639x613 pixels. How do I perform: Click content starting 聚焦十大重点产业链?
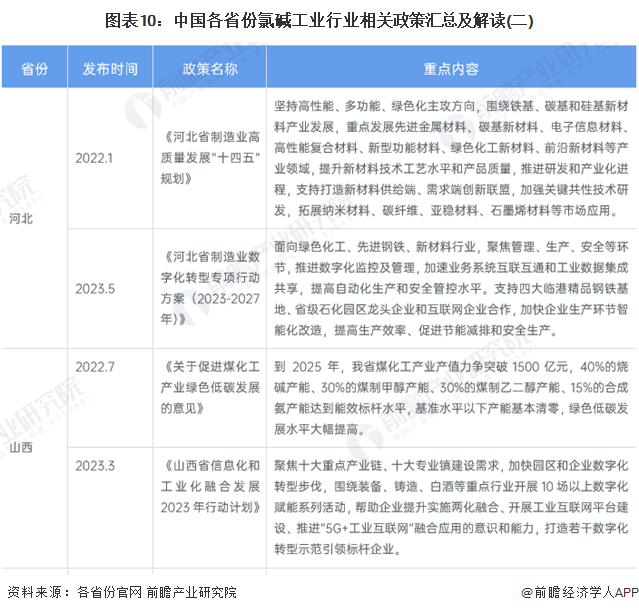point(451,507)
